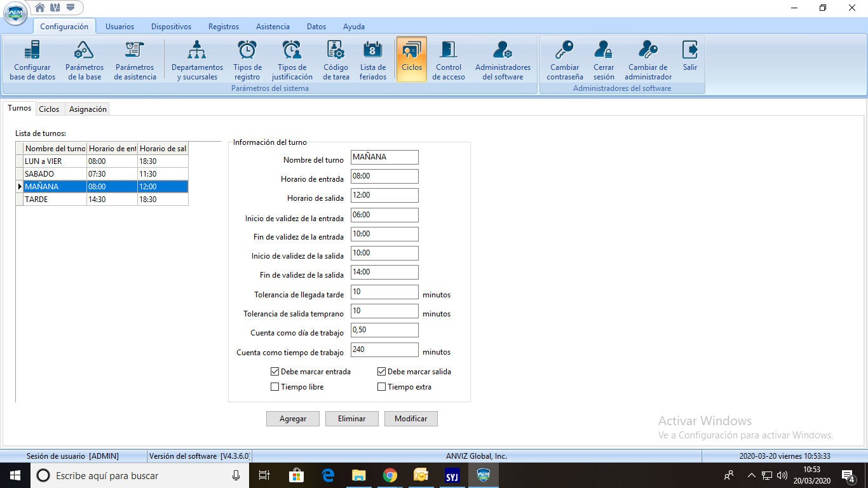
Task: Click the Nombre del turno column header
Action: pos(55,149)
